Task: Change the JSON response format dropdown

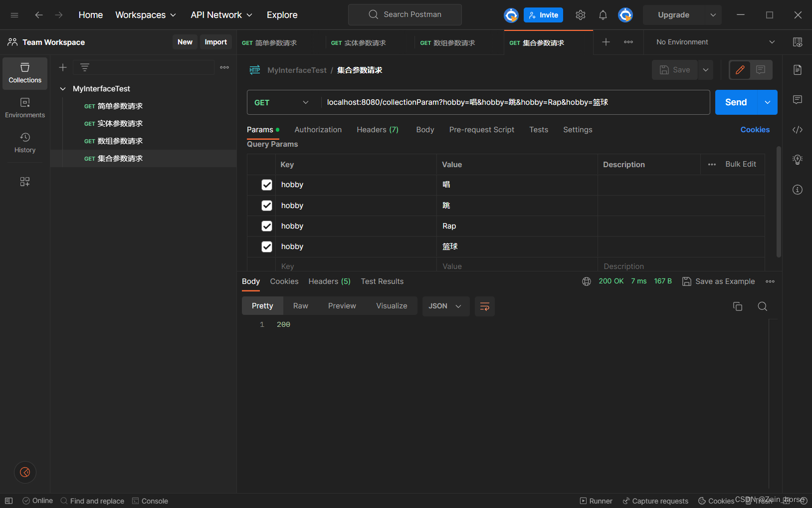Action: (446, 306)
